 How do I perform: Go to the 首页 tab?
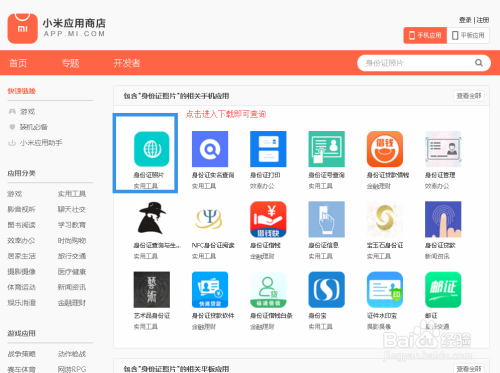click(x=18, y=63)
